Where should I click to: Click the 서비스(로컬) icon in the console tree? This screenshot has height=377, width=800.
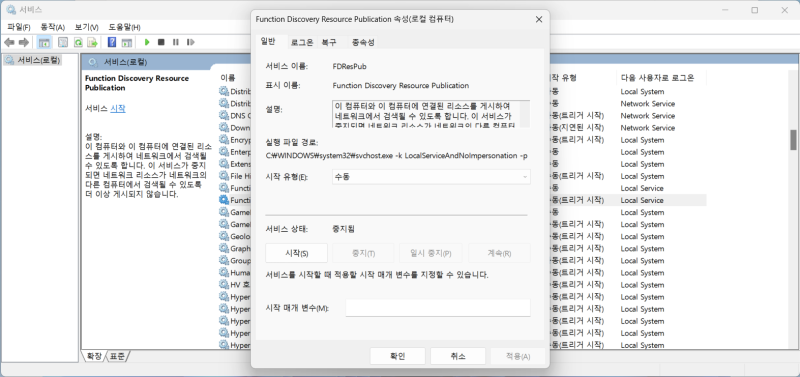(x=10, y=60)
